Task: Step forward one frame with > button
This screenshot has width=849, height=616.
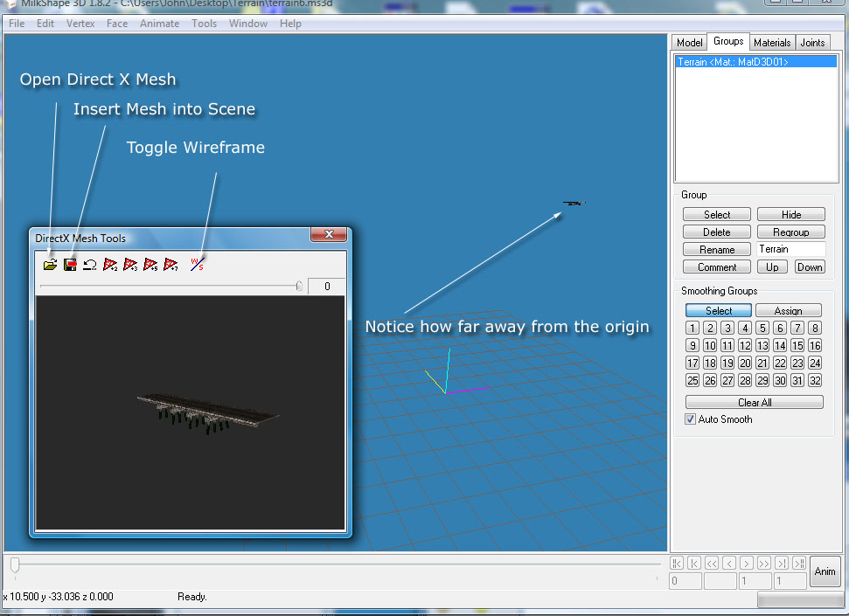Action: click(x=746, y=563)
